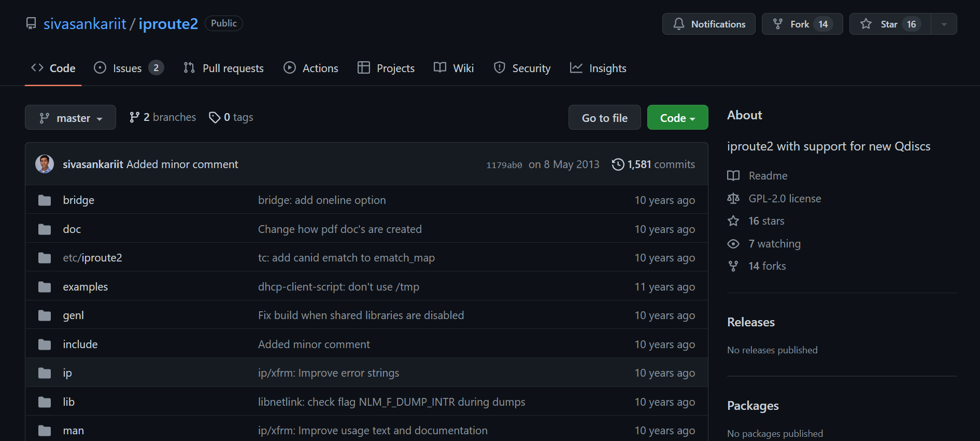This screenshot has width=980, height=441.
Task: Click the Issues count badge showing 2
Action: [156, 68]
